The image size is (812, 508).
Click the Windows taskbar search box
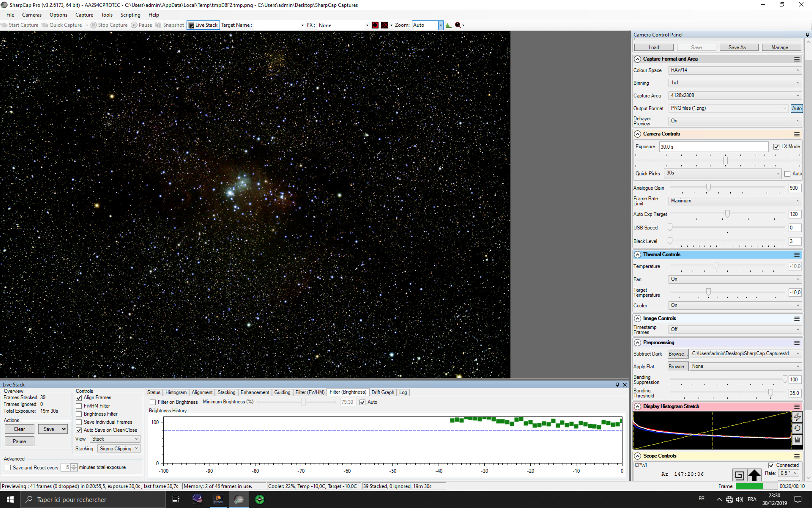click(x=93, y=500)
